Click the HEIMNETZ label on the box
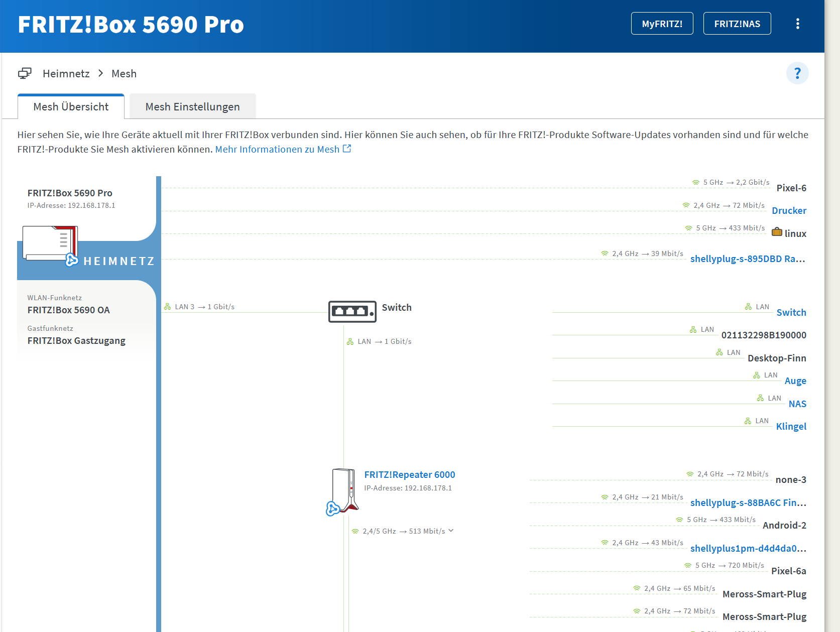Image resolution: width=840 pixels, height=632 pixels. pyautogui.click(x=119, y=261)
